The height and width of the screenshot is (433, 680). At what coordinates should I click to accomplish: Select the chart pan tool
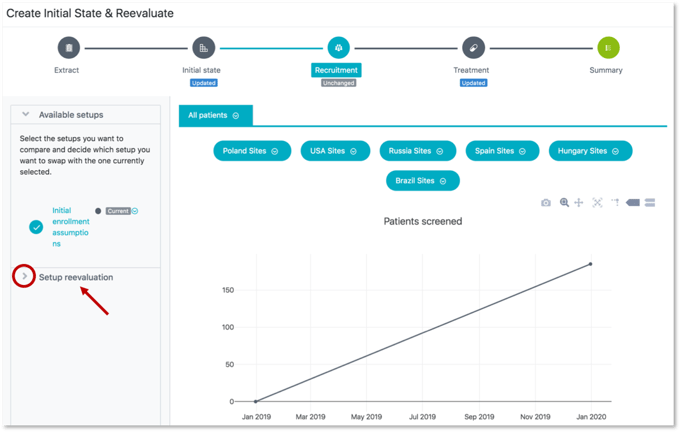click(579, 203)
